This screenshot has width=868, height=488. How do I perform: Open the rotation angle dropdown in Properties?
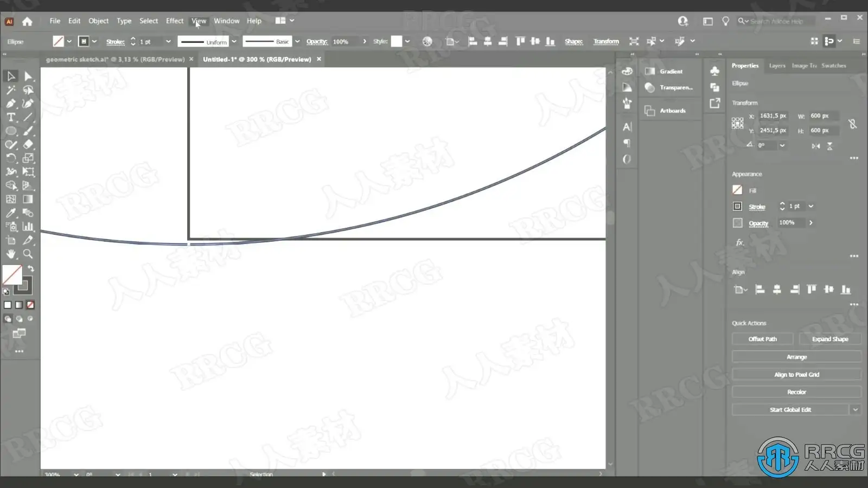(x=782, y=145)
